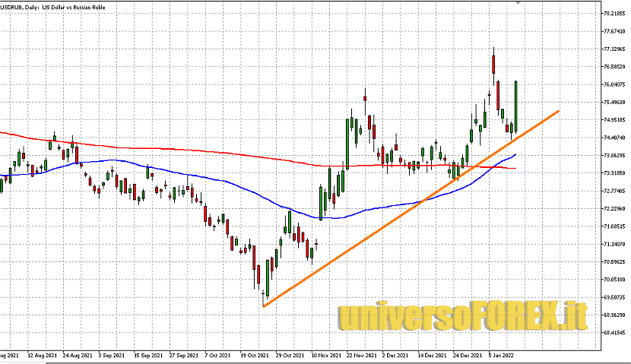This screenshot has height=364, width=631.
Task: Click the 78.21855 price label
Action: pos(614,14)
